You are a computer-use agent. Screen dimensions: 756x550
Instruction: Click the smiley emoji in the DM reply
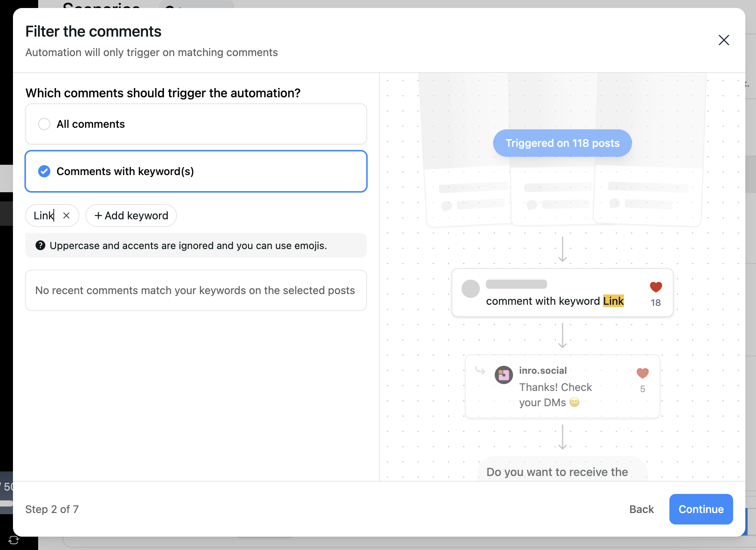[x=574, y=402]
